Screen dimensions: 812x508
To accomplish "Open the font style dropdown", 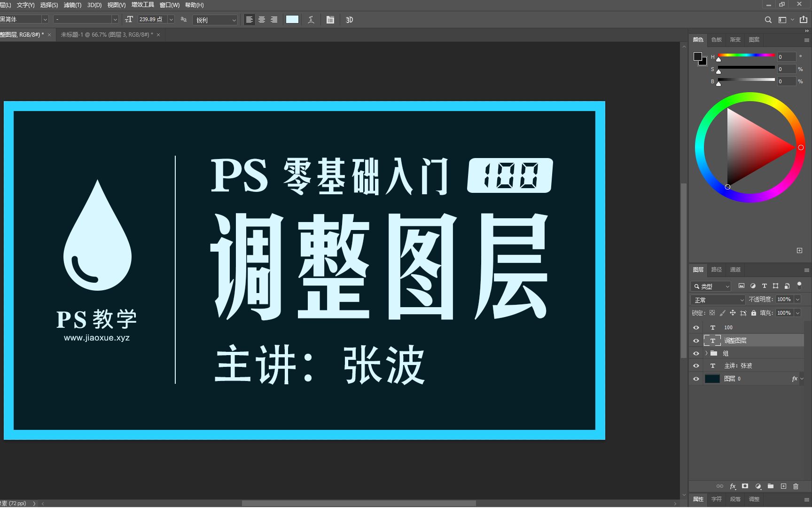I will click(x=115, y=19).
